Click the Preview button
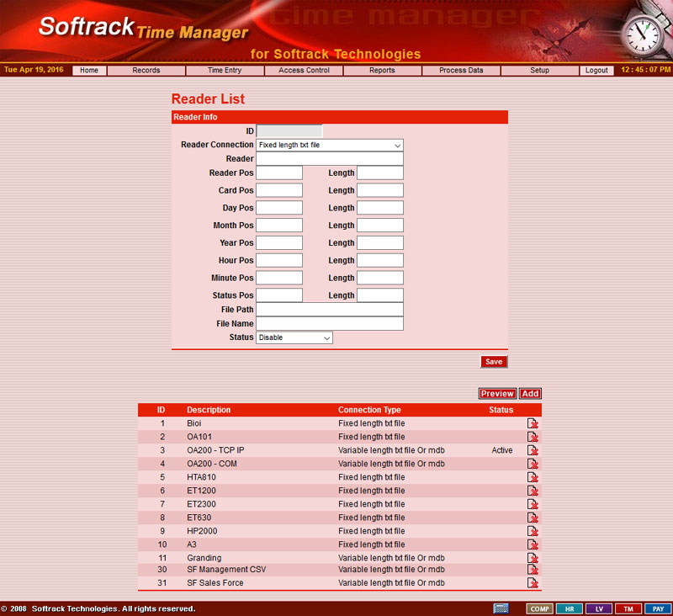This screenshot has height=616, width=673. pos(497,394)
